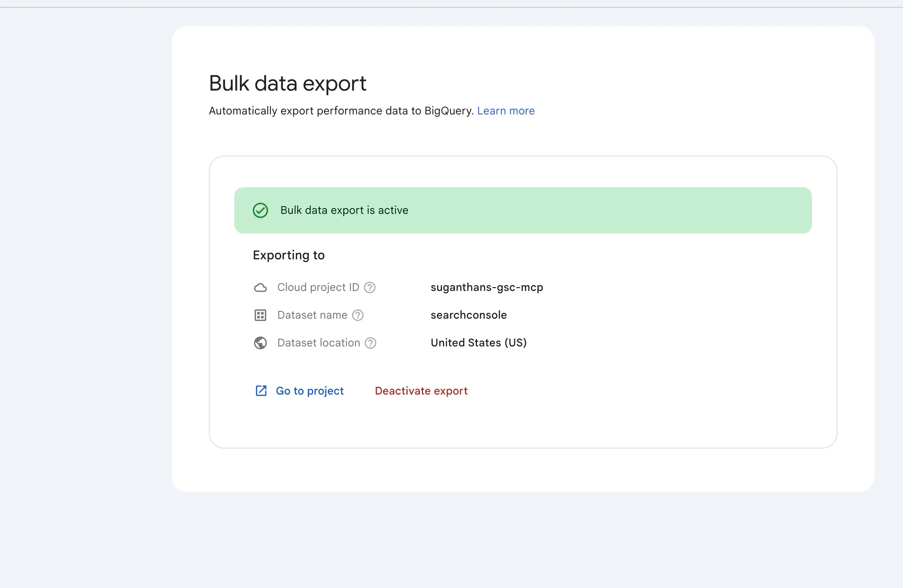903x588 pixels.
Task: Click the green checkmark status icon
Action: (x=260, y=210)
